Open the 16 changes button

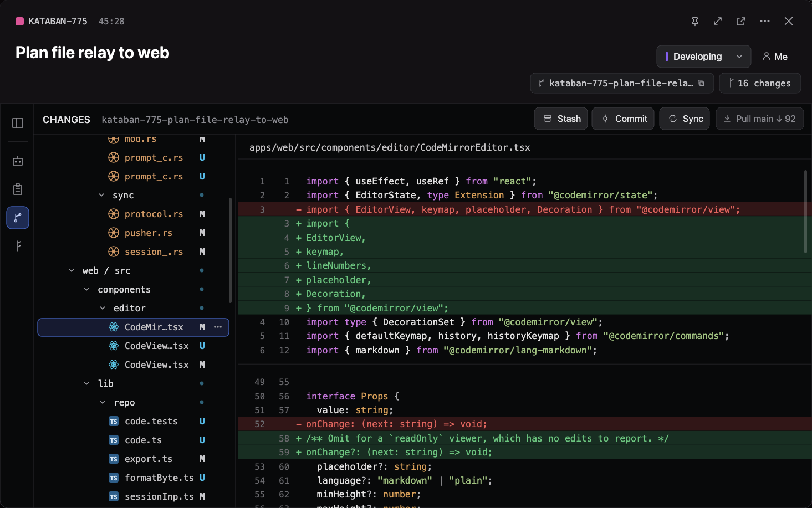coord(760,83)
